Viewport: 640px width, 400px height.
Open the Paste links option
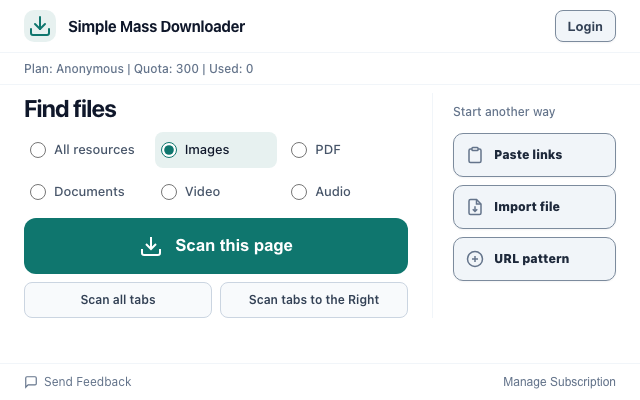534,155
